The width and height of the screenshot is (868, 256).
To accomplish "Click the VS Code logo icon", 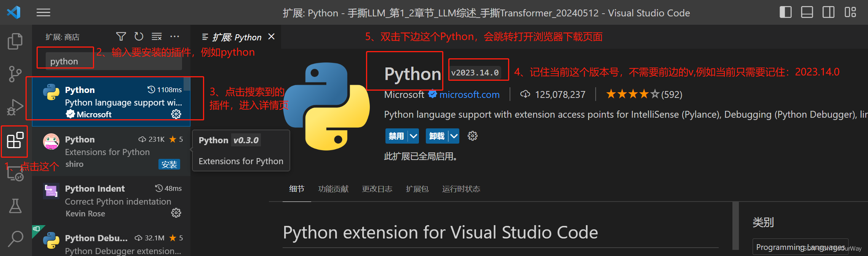I will coord(14,12).
